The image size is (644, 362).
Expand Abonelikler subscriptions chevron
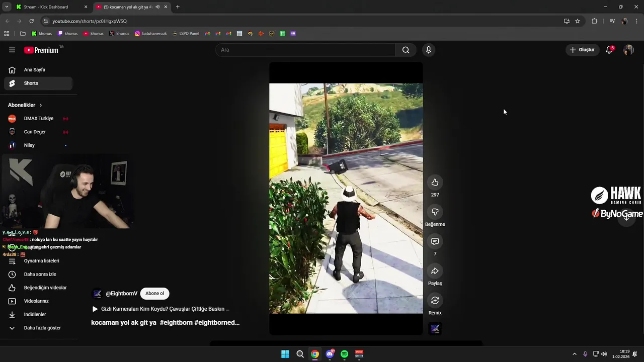point(40,105)
